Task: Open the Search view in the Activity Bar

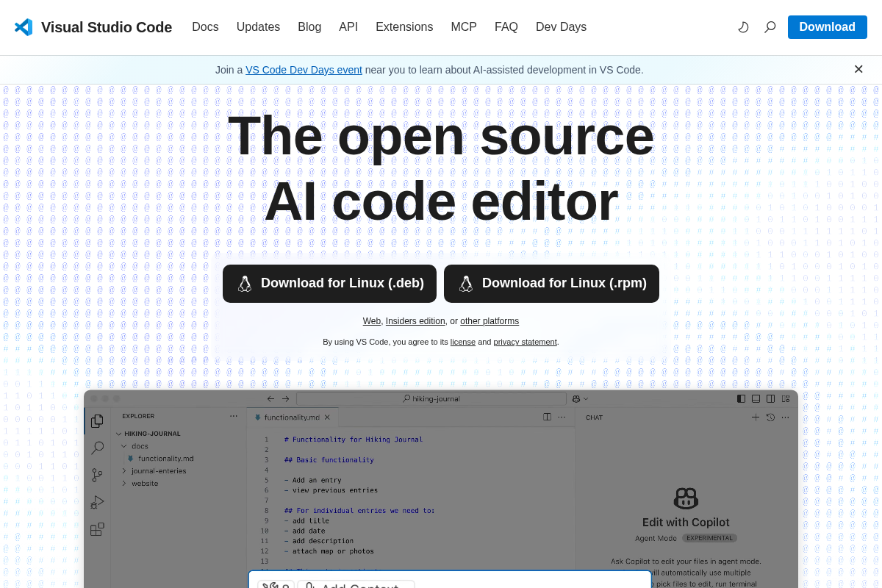Action: point(96,448)
